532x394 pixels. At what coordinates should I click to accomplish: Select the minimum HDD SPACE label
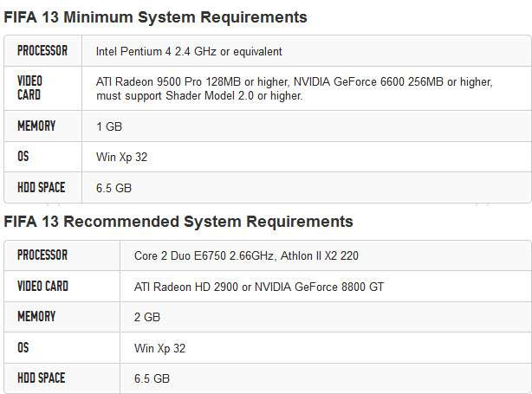[41, 187]
